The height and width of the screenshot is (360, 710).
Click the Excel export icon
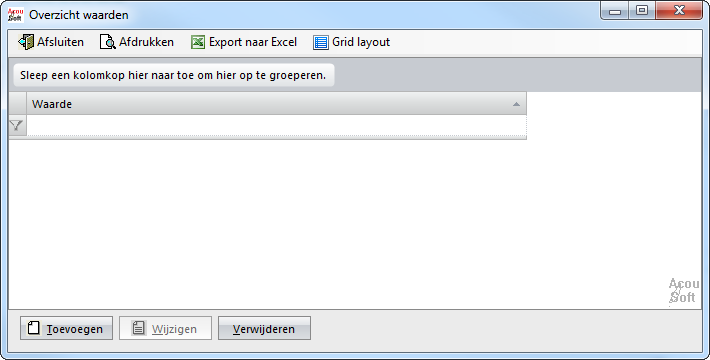point(198,42)
